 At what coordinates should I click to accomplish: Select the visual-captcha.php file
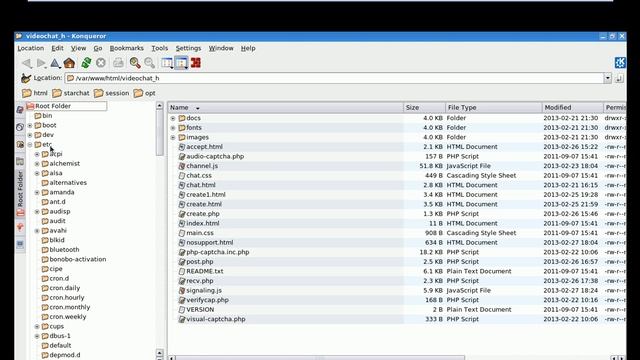(x=216, y=319)
